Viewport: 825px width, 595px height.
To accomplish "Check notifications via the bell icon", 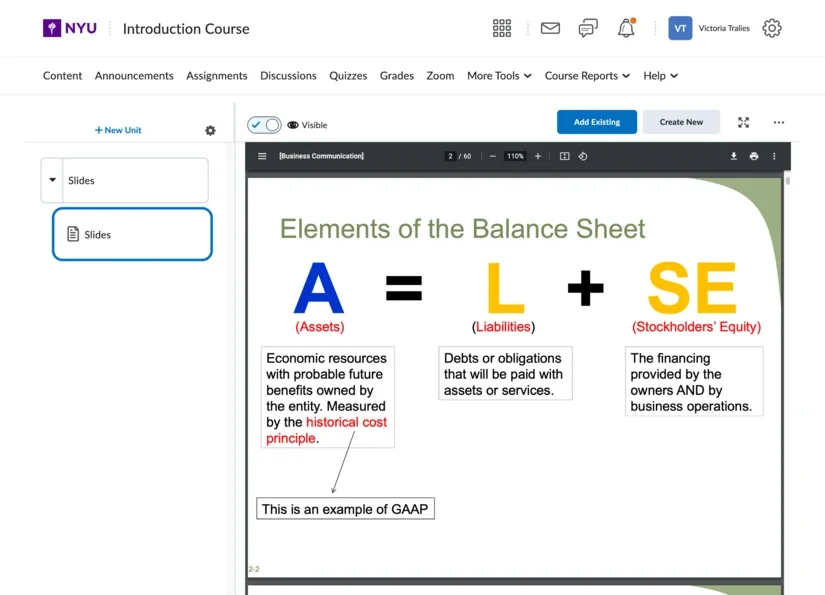I will coord(627,28).
